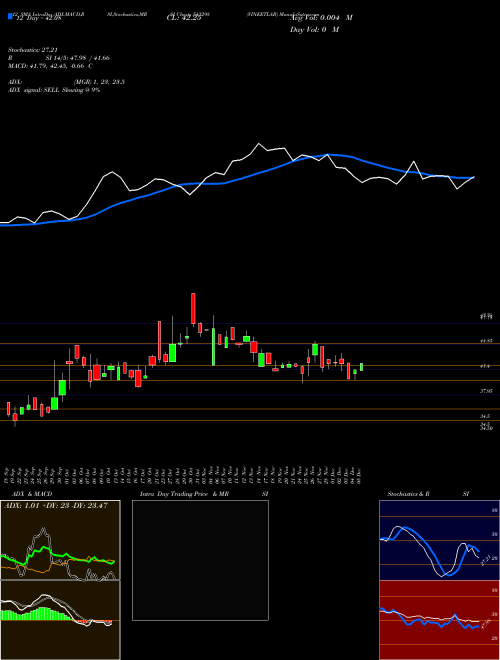The image size is (500, 660).
Task: Click the 'Stochastics: 27.21' reading
Action: point(31,50)
